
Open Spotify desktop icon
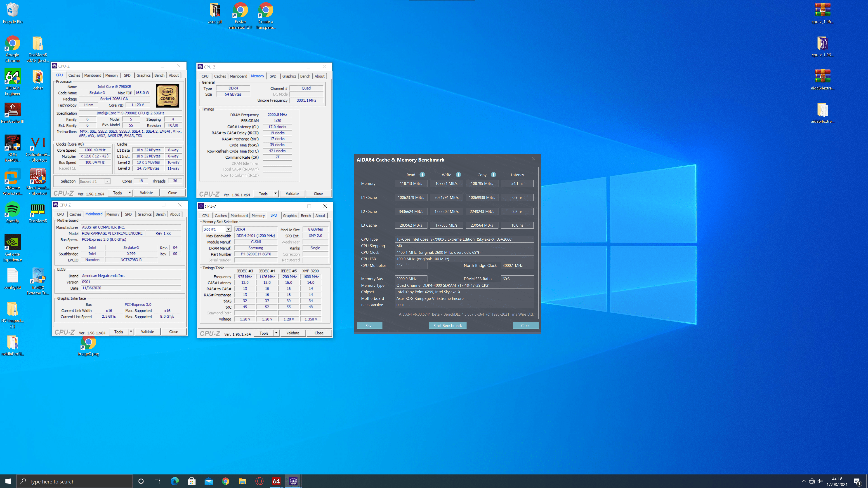pyautogui.click(x=12, y=212)
